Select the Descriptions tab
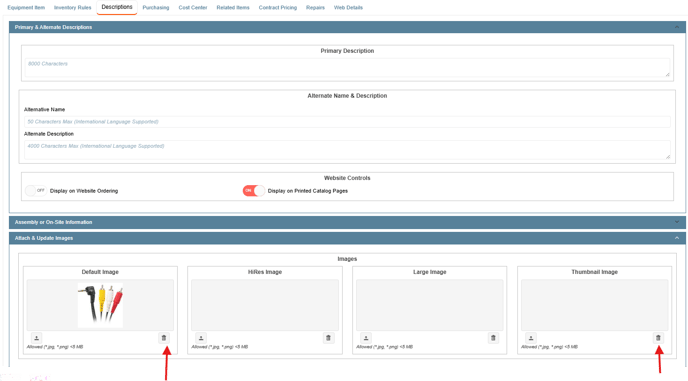The width and height of the screenshot is (688, 381). pos(117,7)
